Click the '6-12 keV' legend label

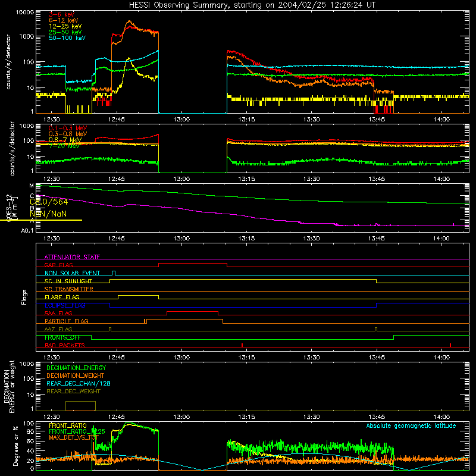(x=63, y=20)
